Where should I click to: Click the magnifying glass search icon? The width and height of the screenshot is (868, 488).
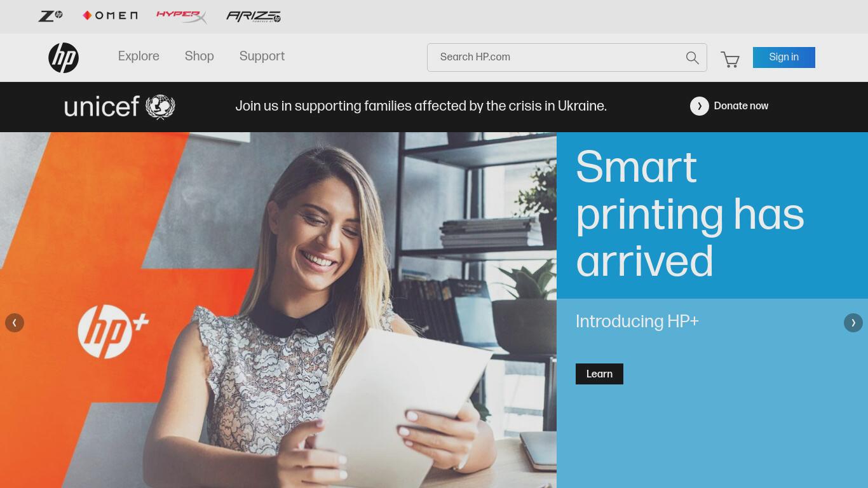(x=692, y=58)
